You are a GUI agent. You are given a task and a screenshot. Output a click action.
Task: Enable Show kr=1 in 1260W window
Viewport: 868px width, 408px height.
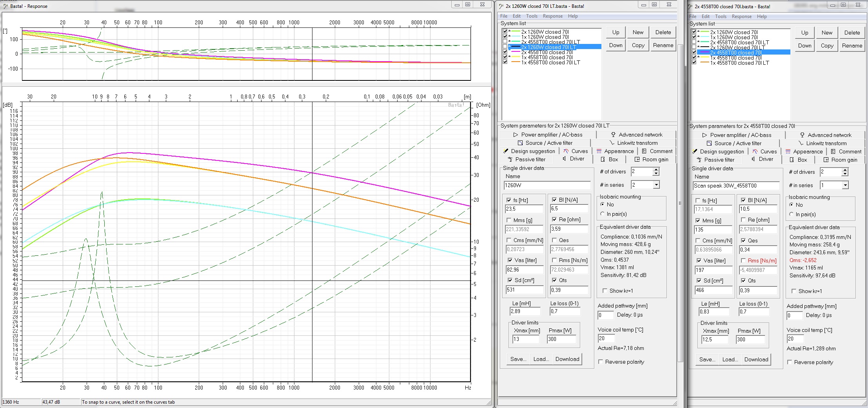coord(605,291)
